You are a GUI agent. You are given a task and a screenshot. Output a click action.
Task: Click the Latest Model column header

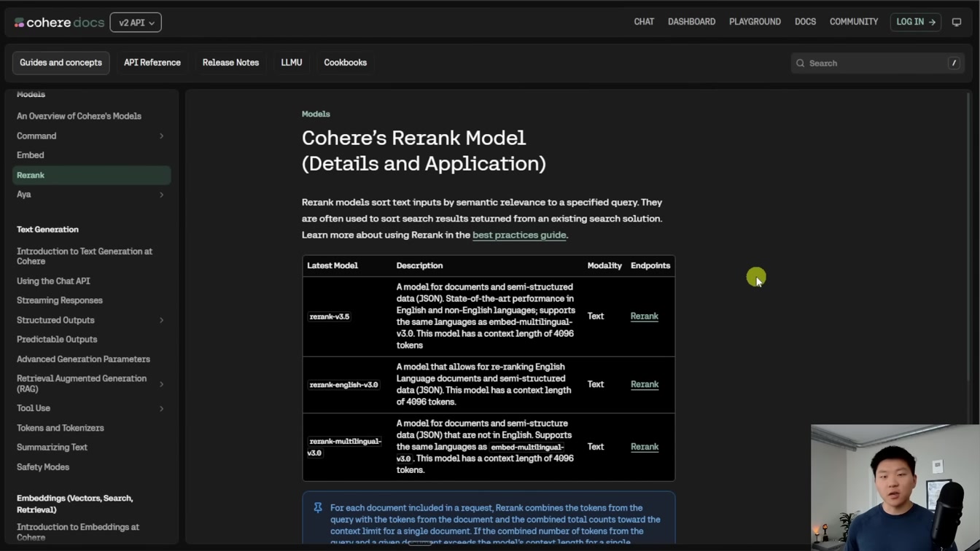coord(332,265)
